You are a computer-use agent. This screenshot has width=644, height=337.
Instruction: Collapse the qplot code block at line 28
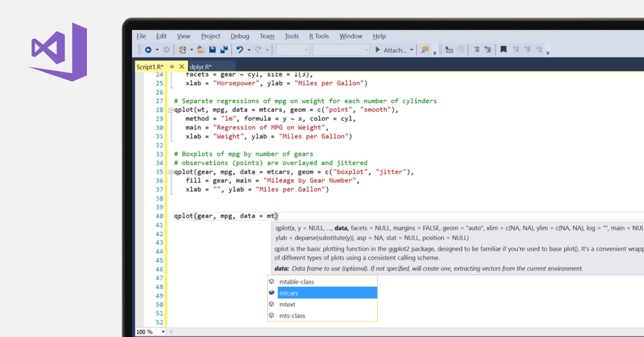pyautogui.click(x=171, y=110)
